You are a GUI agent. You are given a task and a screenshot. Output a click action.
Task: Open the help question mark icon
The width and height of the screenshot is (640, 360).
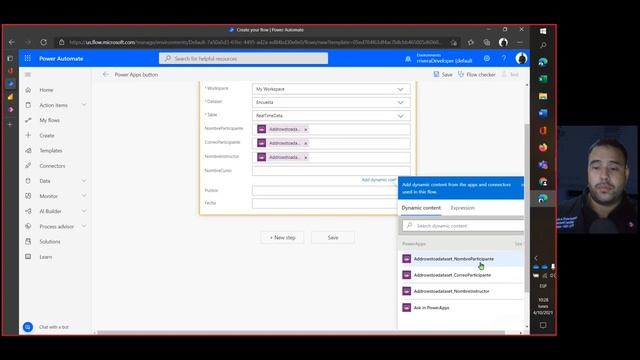pyautogui.click(x=504, y=58)
